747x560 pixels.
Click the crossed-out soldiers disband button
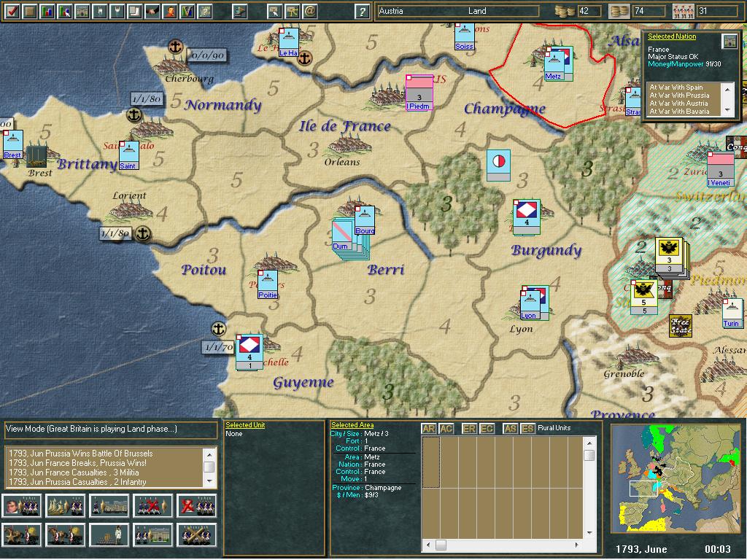pos(153,506)
